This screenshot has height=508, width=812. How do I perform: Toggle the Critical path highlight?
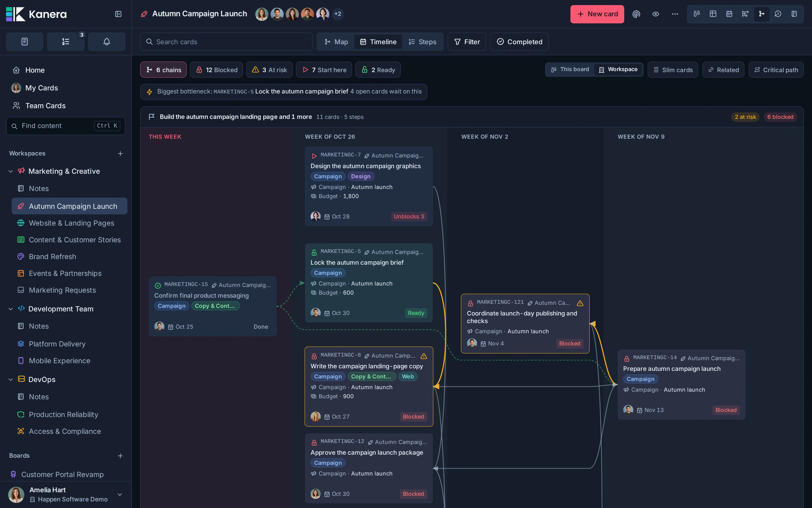click(x=776, y=70)
